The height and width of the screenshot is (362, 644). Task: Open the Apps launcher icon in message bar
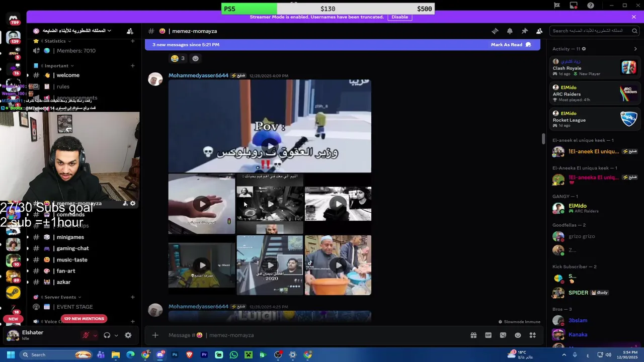tap(533, 335)
